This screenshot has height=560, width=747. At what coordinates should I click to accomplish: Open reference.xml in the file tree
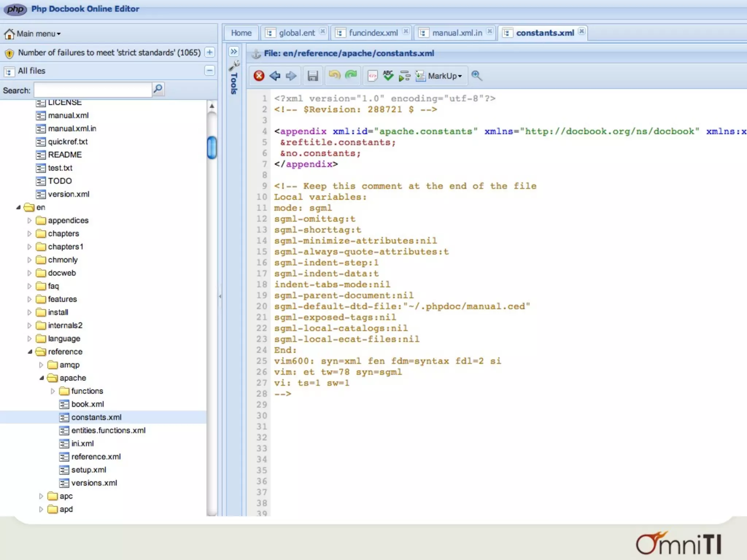click(96, 456)
